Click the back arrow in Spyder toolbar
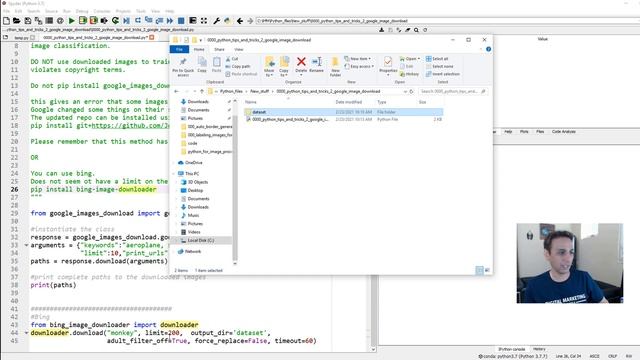The width and height of the screenshot is (640, 360). point(240,20)
